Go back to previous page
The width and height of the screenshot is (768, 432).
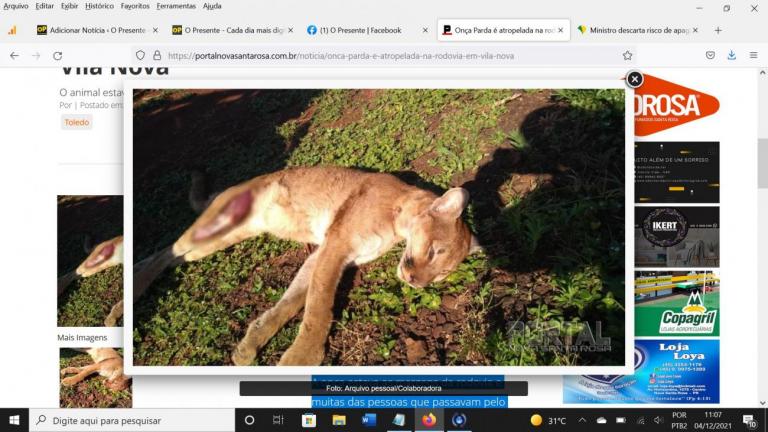point(15,56)
